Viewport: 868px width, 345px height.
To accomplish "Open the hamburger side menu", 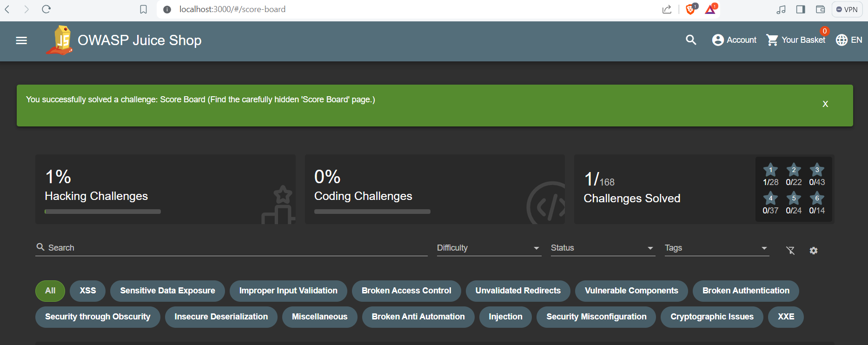I will (x=21, y=40).
